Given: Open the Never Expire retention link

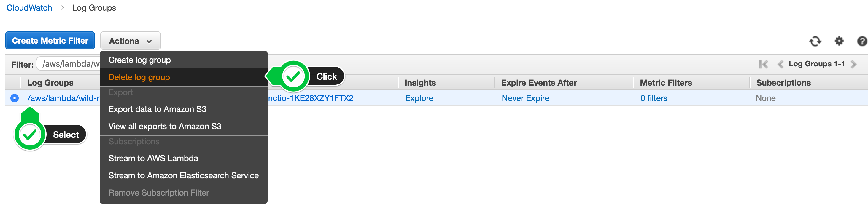Looking at the screenshot, I should [525, 98].
